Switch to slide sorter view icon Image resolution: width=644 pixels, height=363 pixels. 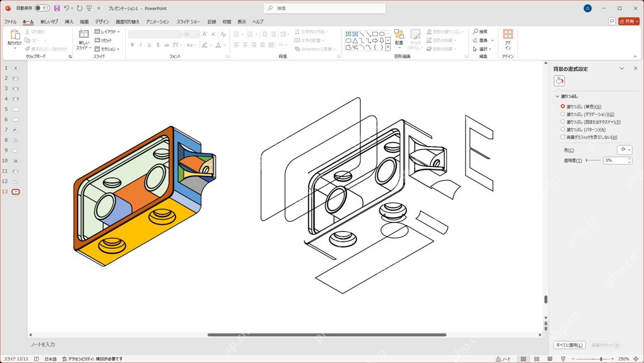[x=536, y=359]
